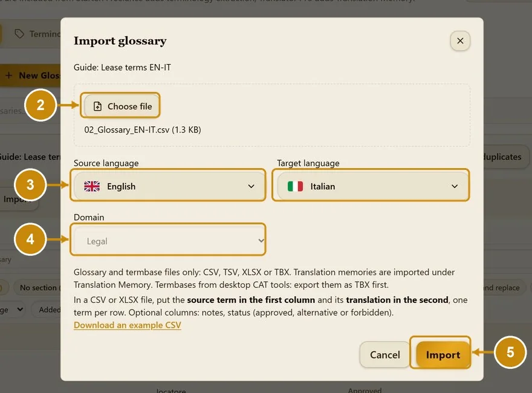Click the partially hidden duplicates button
The image size is (532, 393).
click(504, 157)
